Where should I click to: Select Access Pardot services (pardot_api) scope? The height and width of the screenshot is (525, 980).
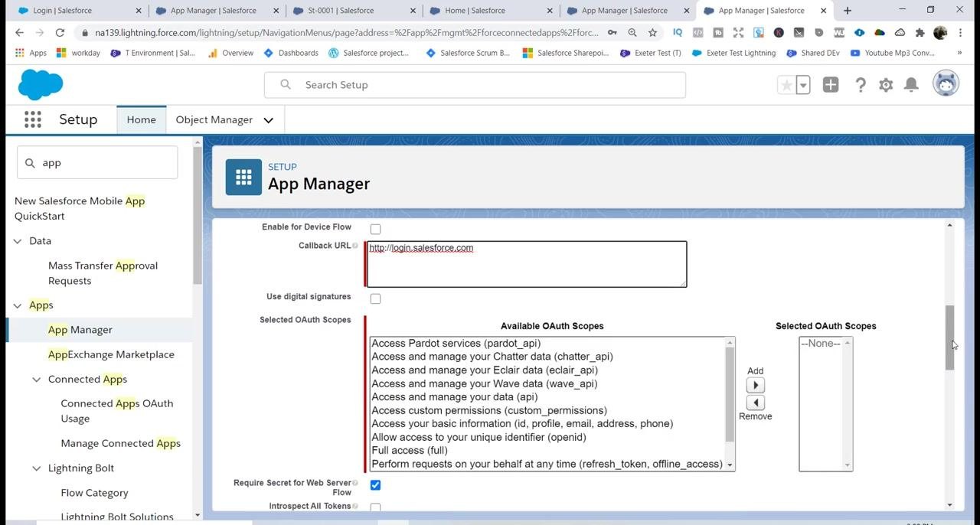click(x=456, y=344)
